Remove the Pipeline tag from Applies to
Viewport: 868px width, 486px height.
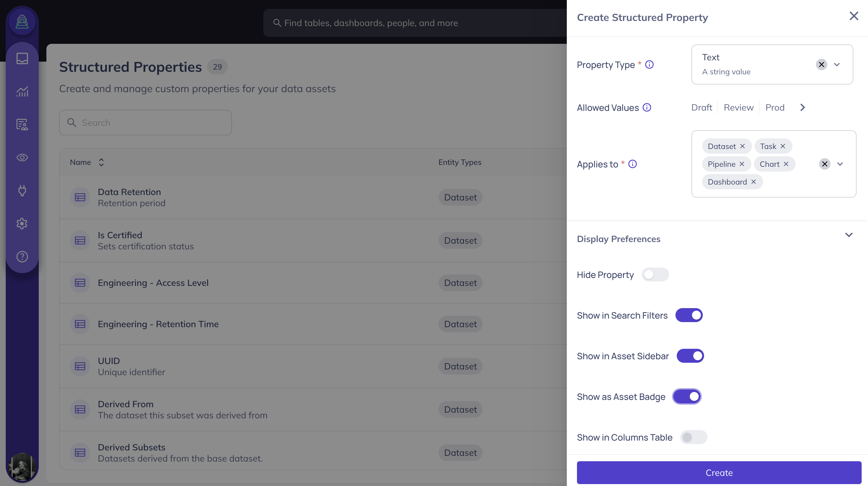[x=742, y=164]
